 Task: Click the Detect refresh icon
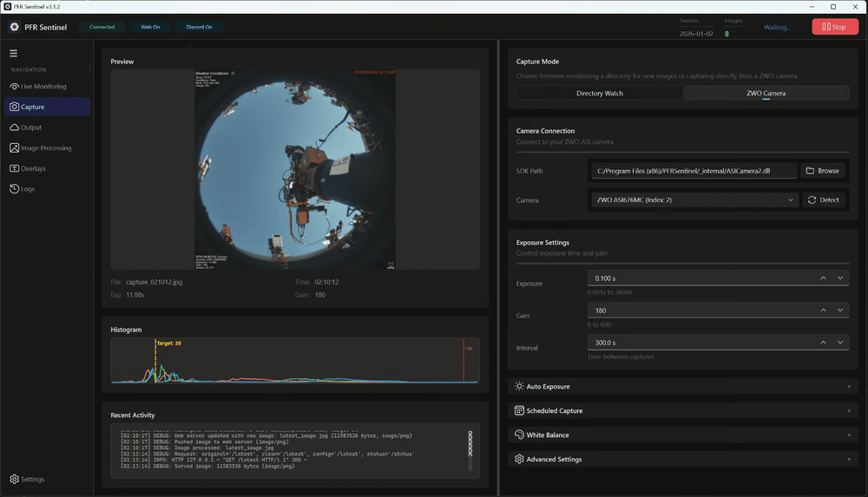812,199
